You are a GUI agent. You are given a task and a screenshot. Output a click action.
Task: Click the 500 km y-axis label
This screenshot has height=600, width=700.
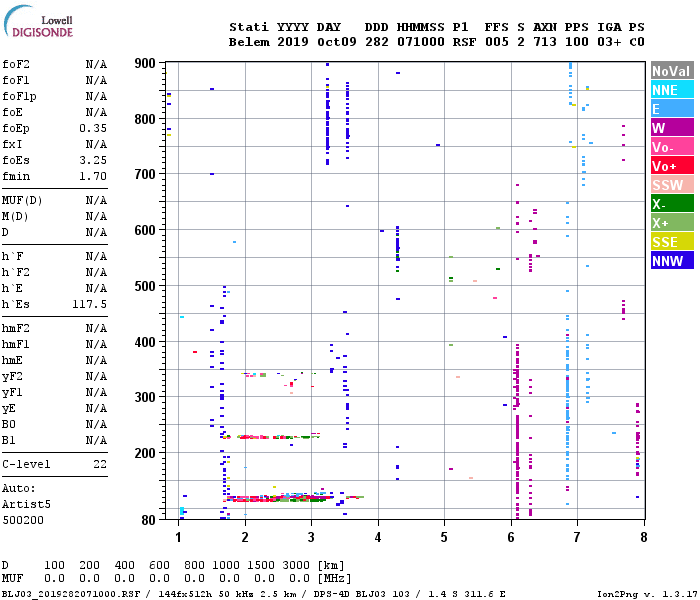point(145,286)
